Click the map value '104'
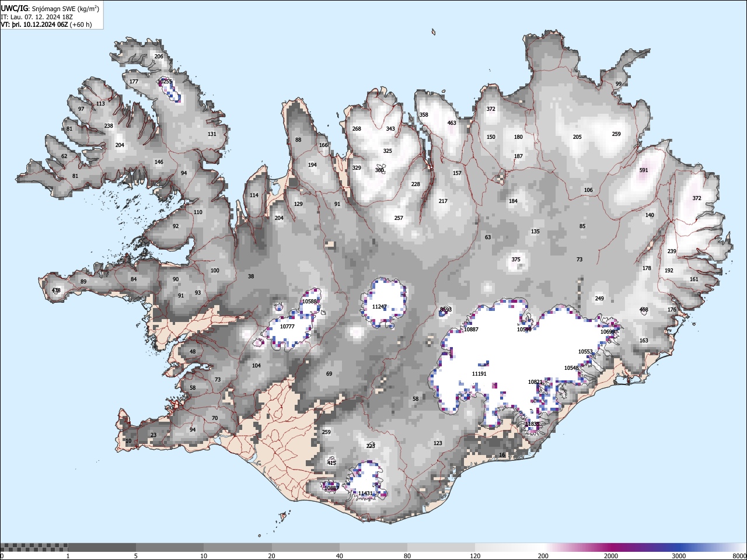The height and width of the screenshot is (560, 747). (256, 366)
